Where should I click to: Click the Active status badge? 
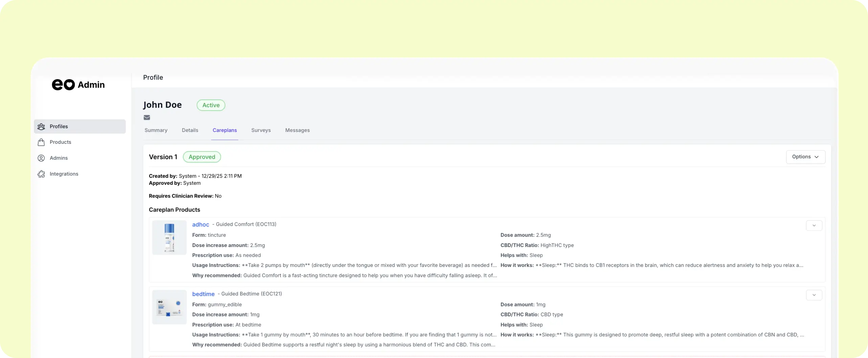coord(211,105)
